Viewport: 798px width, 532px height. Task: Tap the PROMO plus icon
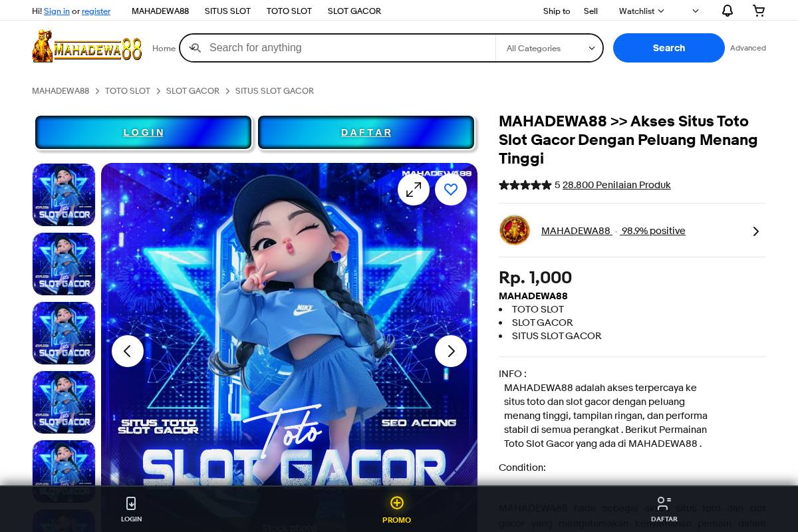click(x=397, y=503)
